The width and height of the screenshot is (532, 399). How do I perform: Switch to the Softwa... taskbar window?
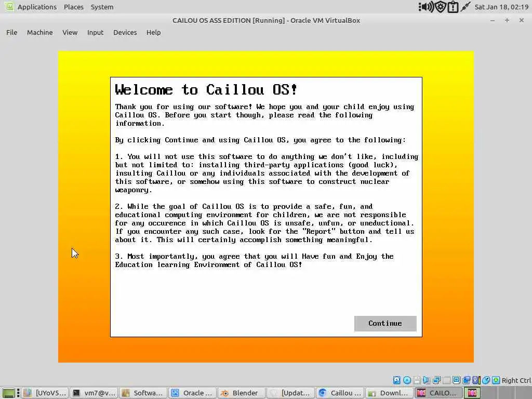pos(143,393)
